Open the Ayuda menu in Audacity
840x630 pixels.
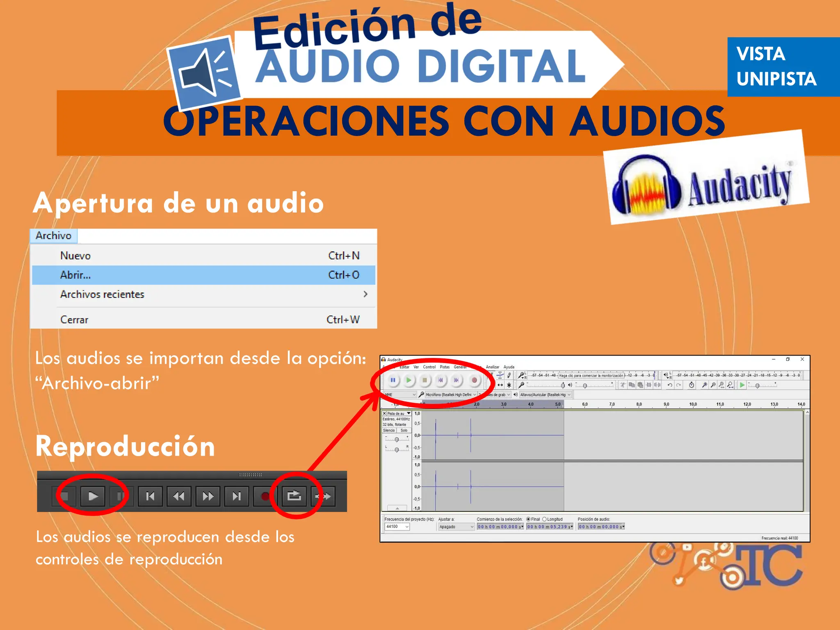coord(509,367)
